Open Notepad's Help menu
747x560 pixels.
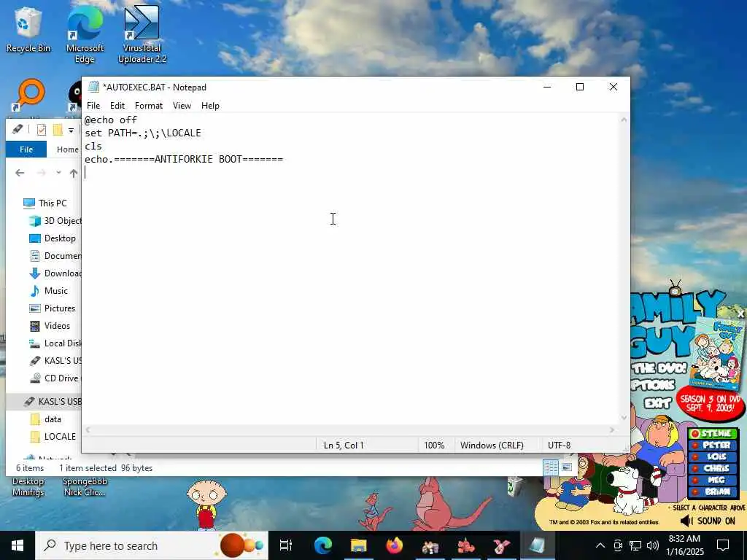click(x=210, y=106)
